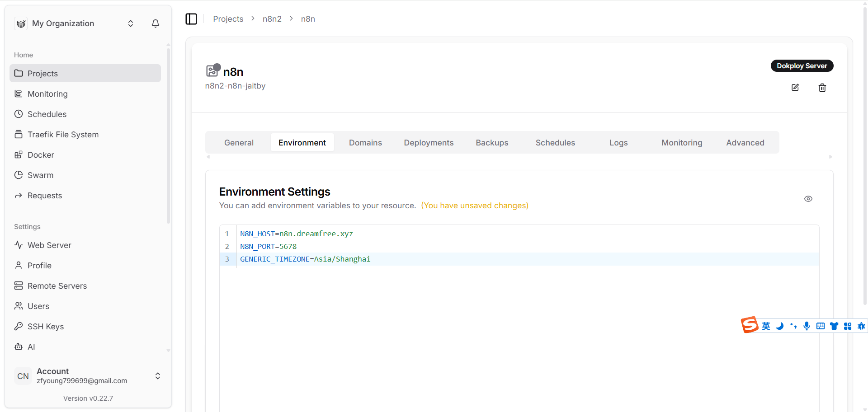The height and width of the screenshot is (412, 868).
Task: Edit the n8n service with pencil icon
Action: (795, 88)
